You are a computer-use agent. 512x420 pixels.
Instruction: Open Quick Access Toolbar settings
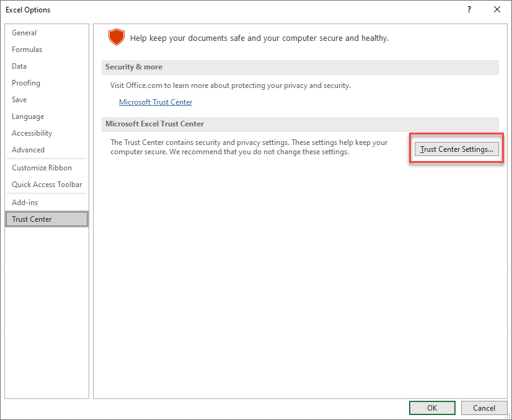click(x=46, y=185)
